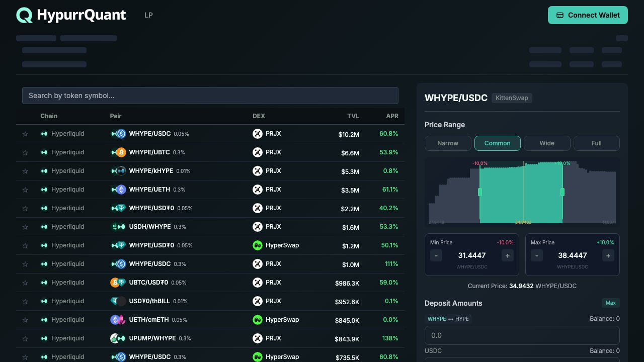Click the PRJX logo in the USDH/WHYPE row

tap(258, 227)
